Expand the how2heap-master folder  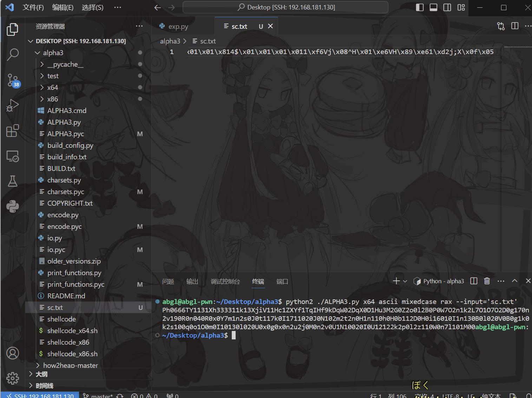(70, 365)
